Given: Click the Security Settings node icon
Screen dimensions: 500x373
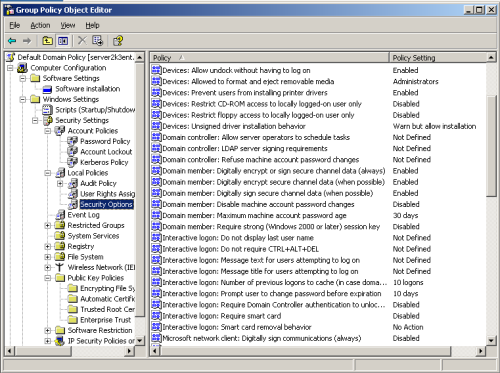Looking at the screenshot, I should [x=48, y=120].
